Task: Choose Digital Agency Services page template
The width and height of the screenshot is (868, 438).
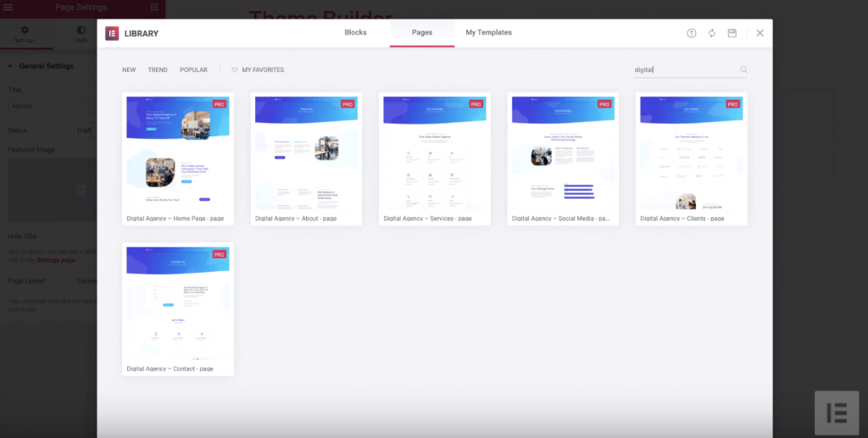Action: (x=434, y=152)
